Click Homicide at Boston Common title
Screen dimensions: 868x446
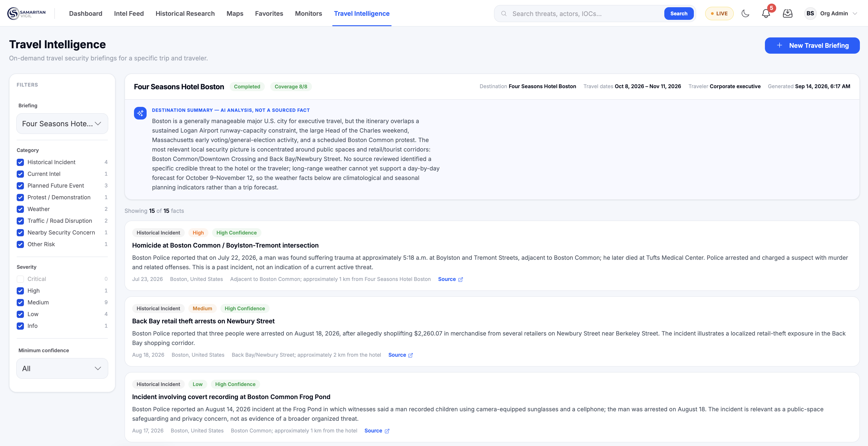pyautogui.click(x=225, y=246)
